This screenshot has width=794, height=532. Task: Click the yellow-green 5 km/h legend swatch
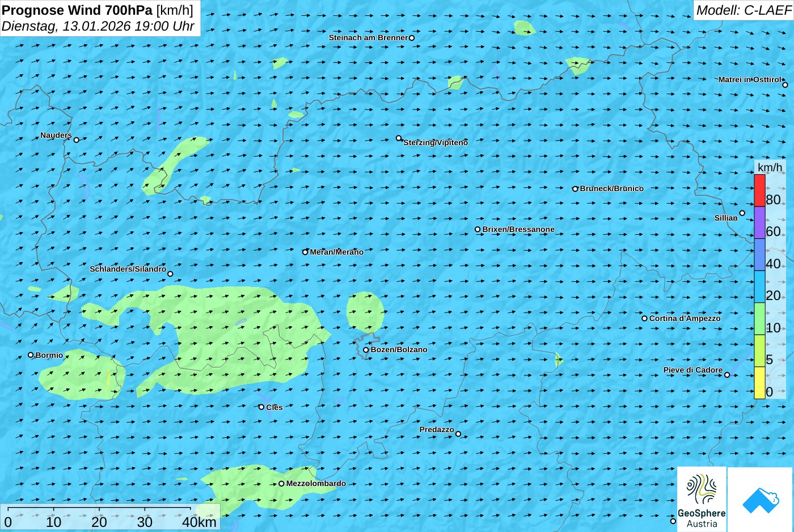759,351
